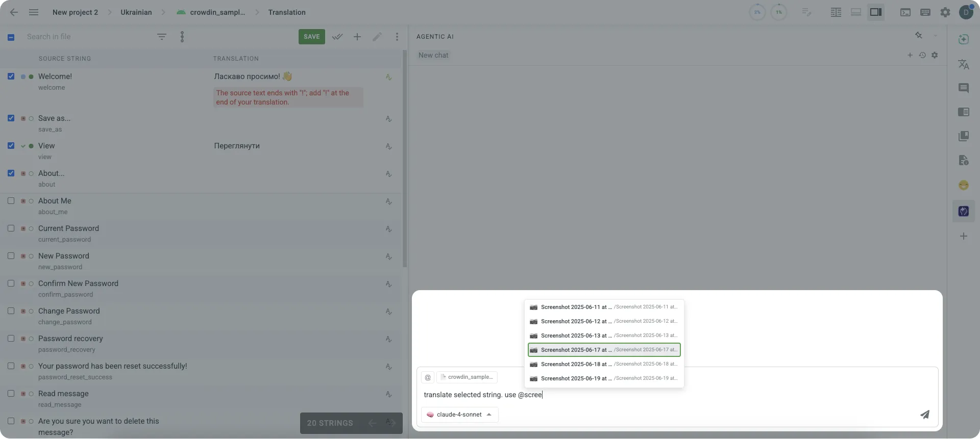
Task: Open comments sidebar icon
Action: 964,88
